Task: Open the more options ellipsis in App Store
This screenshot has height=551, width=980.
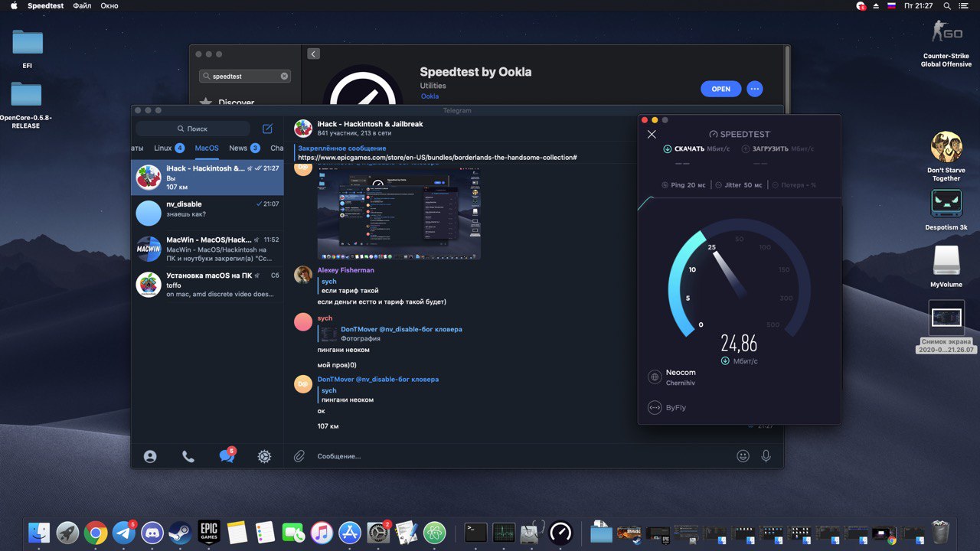Action: click(755, 89)
